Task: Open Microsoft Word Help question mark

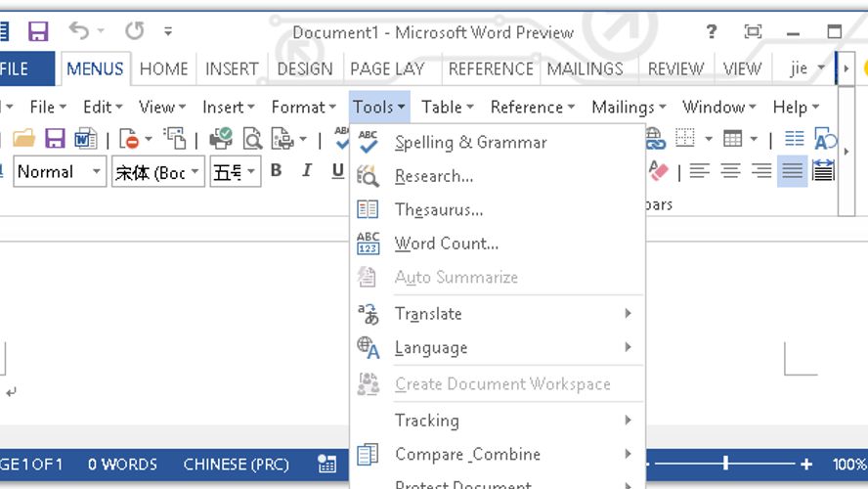Action: tap(712, 32)
